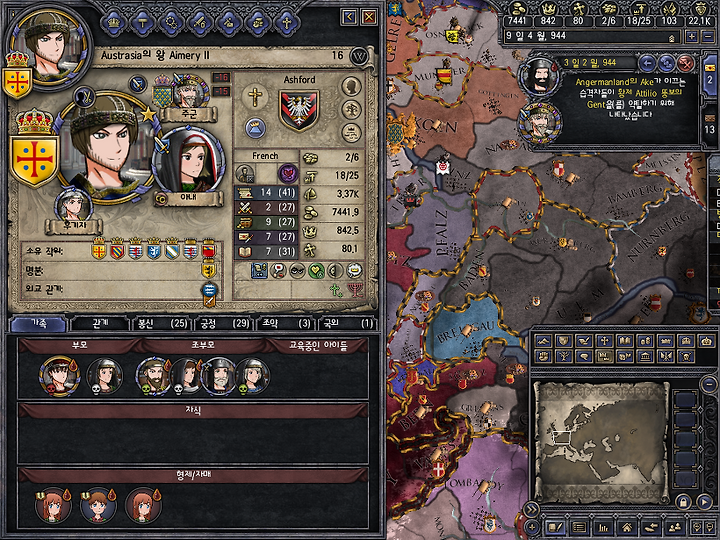Click the home capital icon in bottom bar
This screenshot has height=540, width=720.
626,528
